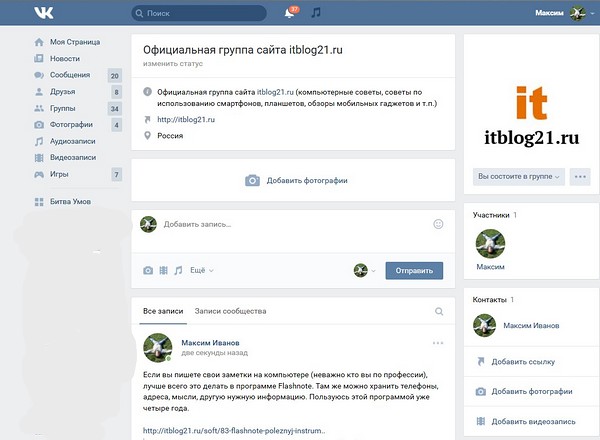
Task: Click изменить статус under the group title
Action: click(x=173, y=64)
